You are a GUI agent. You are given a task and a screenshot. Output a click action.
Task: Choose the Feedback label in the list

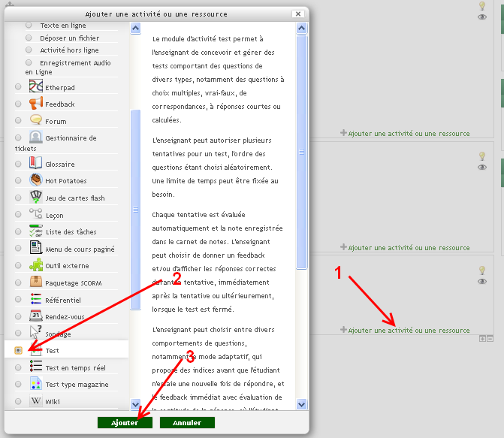(x=60, y=104)
